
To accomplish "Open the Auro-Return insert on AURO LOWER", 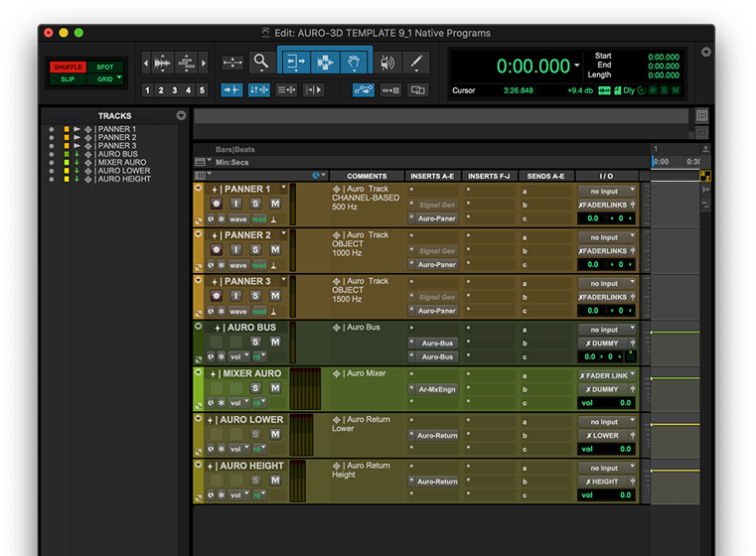I will tap(437, 436).
